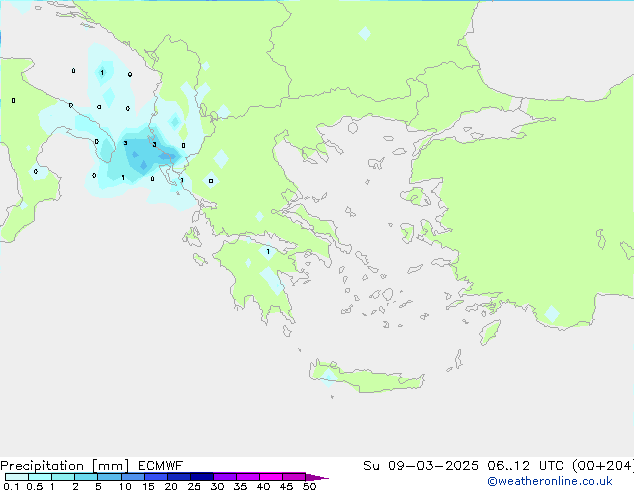
Task: Select the 0.5–1 mm legend swatch
Action: [x=40, y=477]
